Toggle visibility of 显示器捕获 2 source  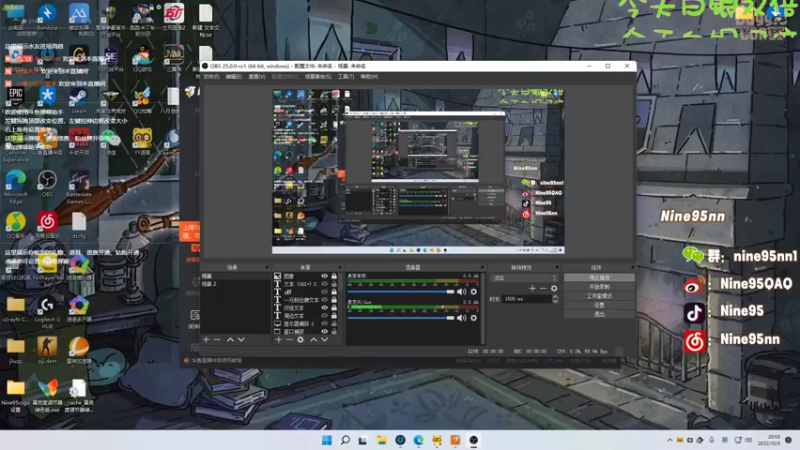point(324,323)
